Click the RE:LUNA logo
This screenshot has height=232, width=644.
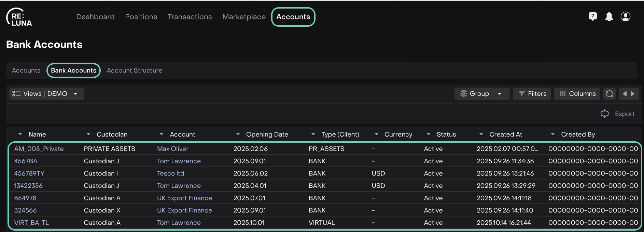[19, 17]
